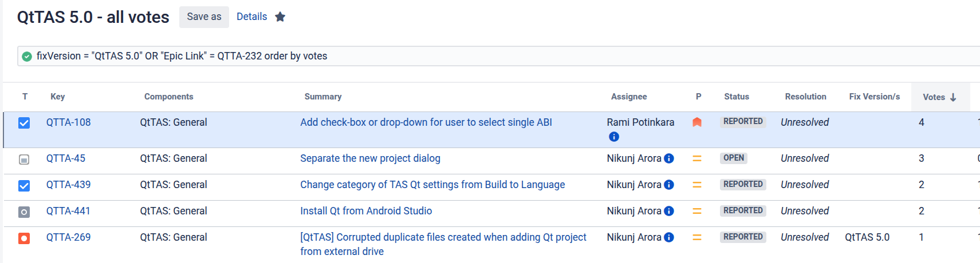Click the QtTAS 5.0 fix version for QTTA-269
The width and height of the screenshot is (980, 263).
tap(867, 237)
